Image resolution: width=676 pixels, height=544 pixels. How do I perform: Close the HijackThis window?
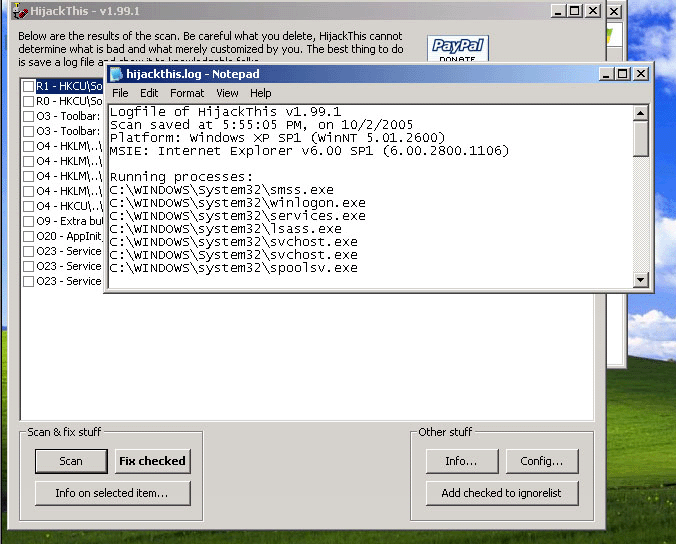(x=593, y=11)
